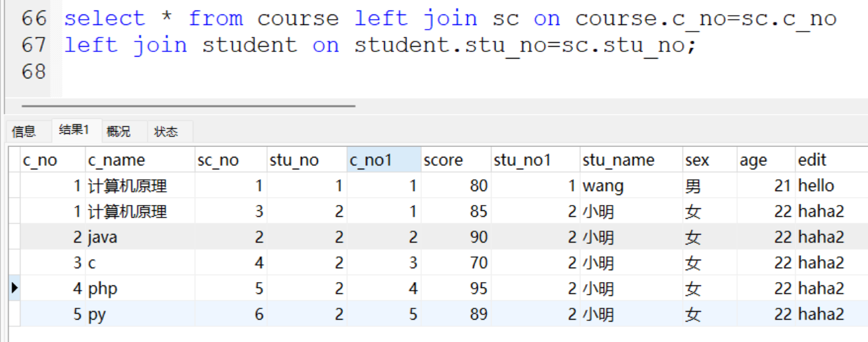Click the cell with text hello
The width and height of the screenshot is (868, 342).
(x=816, y=186)
